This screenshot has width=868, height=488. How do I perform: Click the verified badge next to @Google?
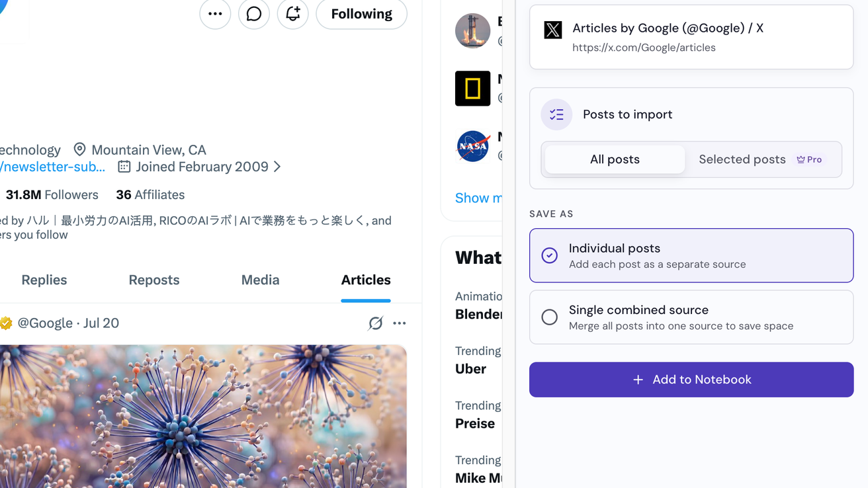point(6,323)
